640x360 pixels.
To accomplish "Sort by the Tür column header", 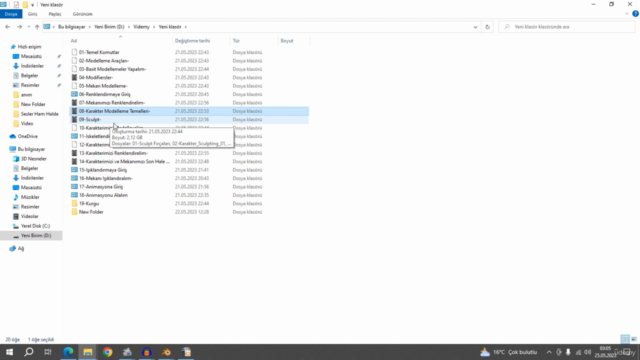I will [236, 41].
